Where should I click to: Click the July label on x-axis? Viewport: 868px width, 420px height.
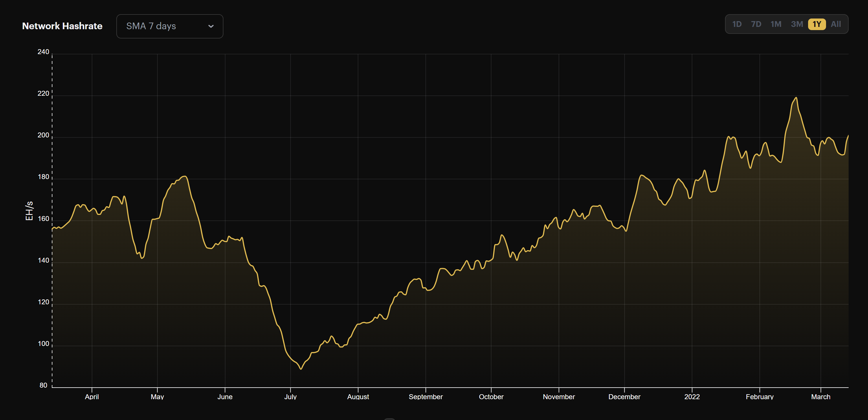[x=290, y=397]
